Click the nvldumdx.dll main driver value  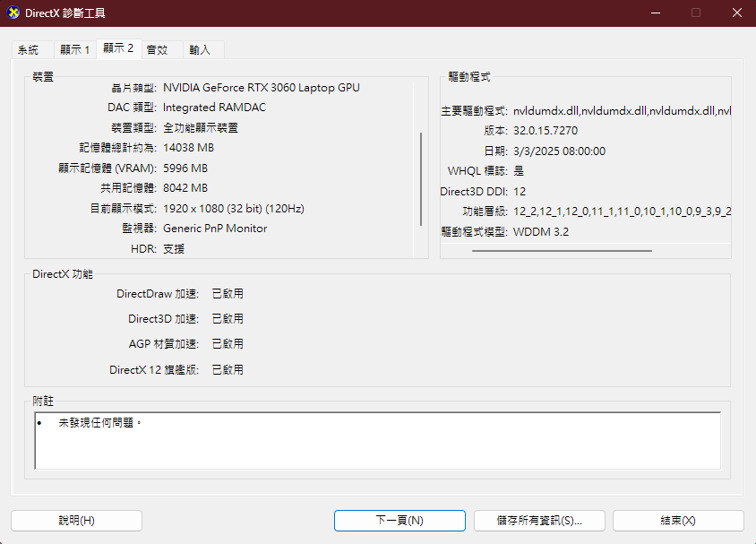point(622,111)
